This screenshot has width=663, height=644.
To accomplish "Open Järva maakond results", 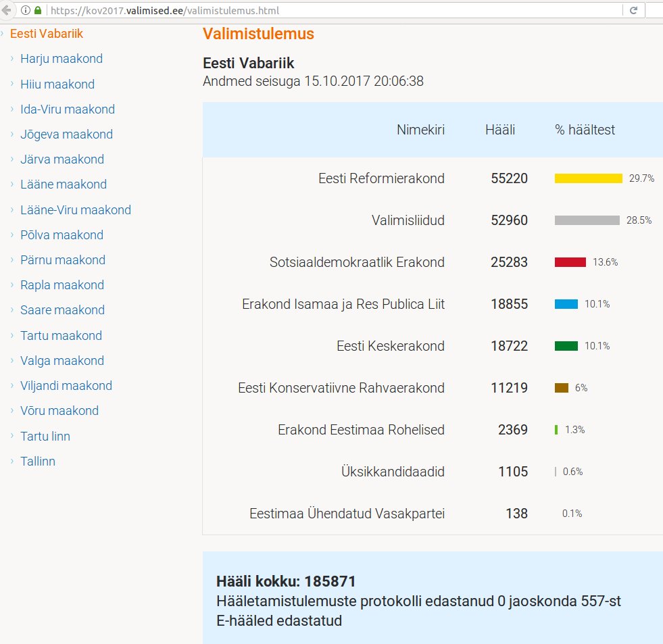I will pyautogui.click(x=62, y=159).
